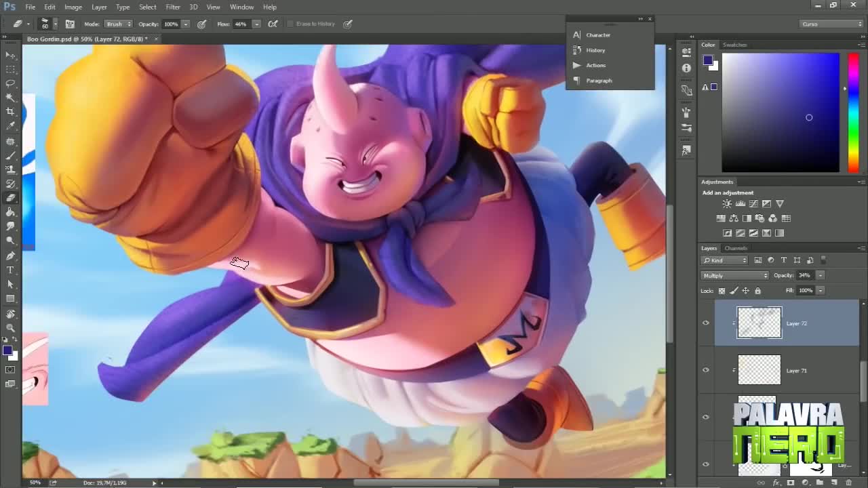Open tool preset picker arrow
Viewport: 868px width, 488px height.
(x=28, y=24)
